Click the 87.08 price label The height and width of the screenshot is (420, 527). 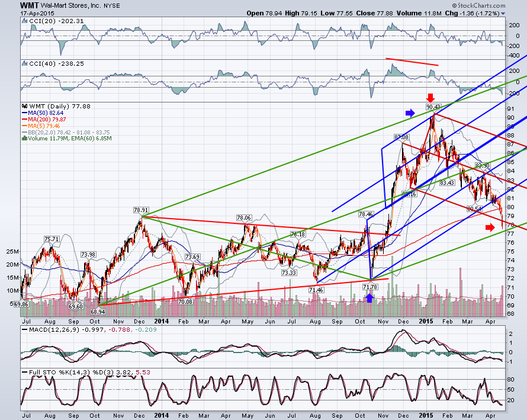pos(401,137)
